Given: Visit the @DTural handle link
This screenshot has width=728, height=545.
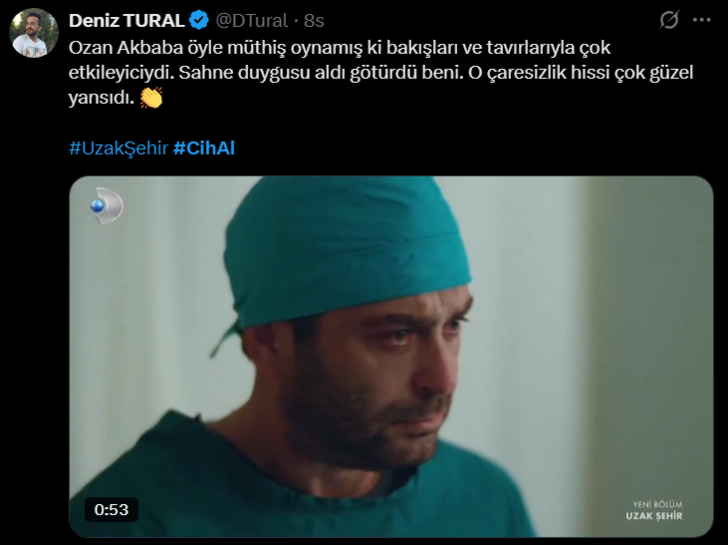Looking at the screenshot, I should (x=252, y=21).
